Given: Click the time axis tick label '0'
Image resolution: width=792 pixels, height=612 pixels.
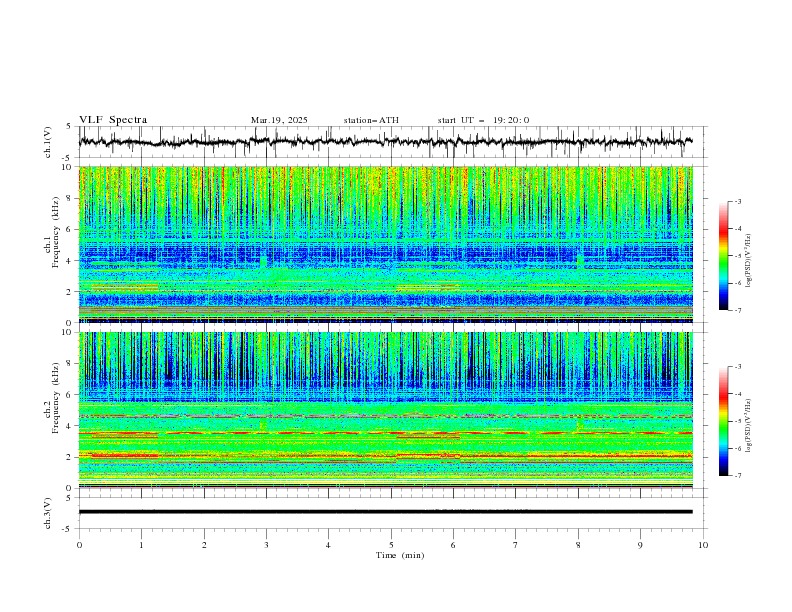Looking at the screenshot, I should tap(79, 545).
